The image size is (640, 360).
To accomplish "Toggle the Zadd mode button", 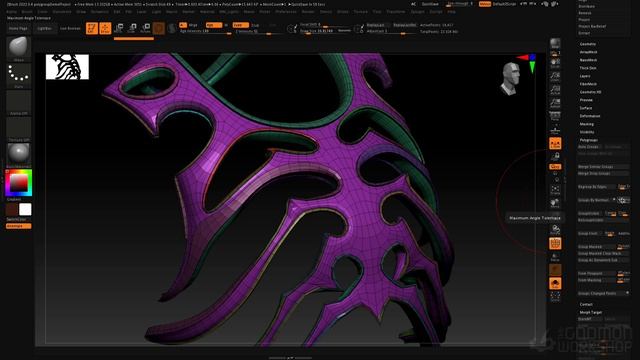I will click(240, 25).
